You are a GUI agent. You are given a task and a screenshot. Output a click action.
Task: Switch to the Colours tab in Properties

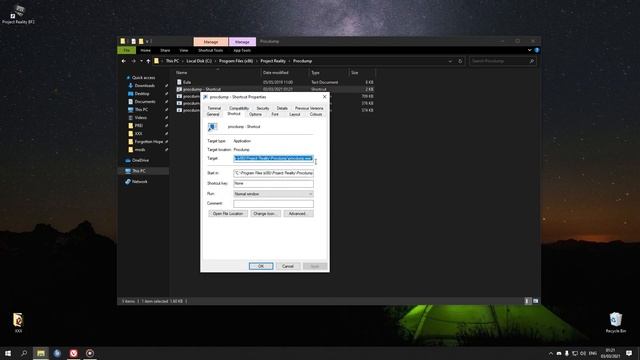[x=316, y=115]
